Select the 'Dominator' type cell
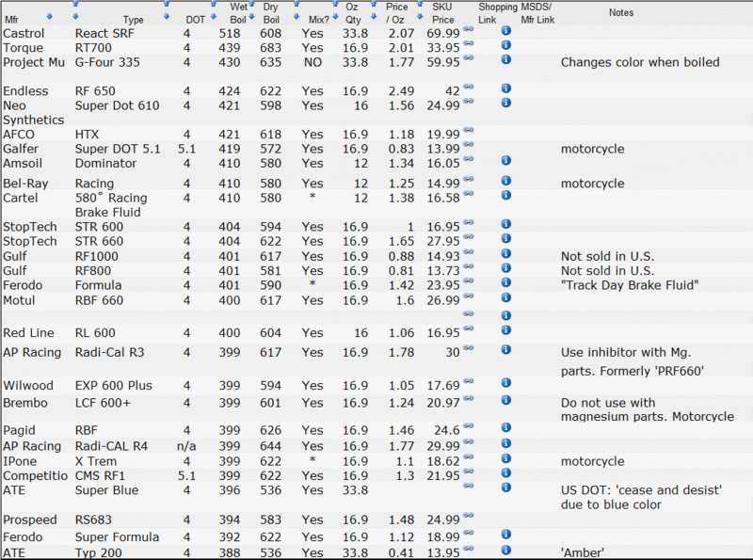Image resolution: width=753 pixels, height=560 pixels. 105,163
